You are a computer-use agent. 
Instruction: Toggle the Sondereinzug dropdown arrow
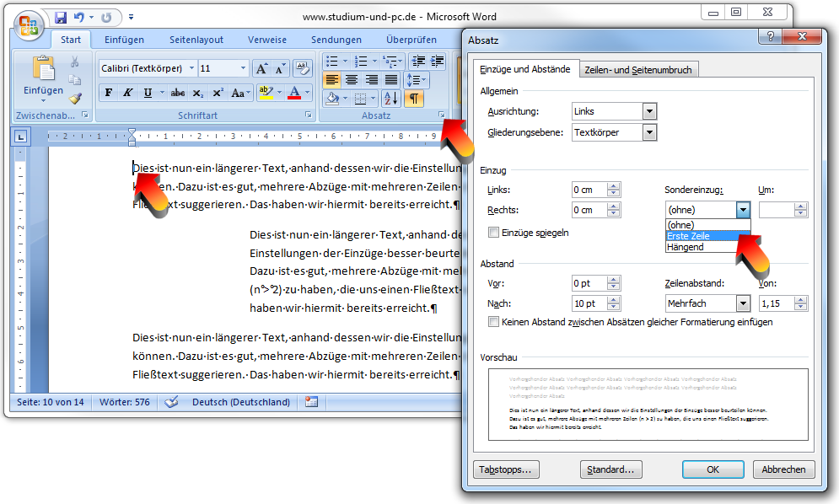tap(743, 210)
